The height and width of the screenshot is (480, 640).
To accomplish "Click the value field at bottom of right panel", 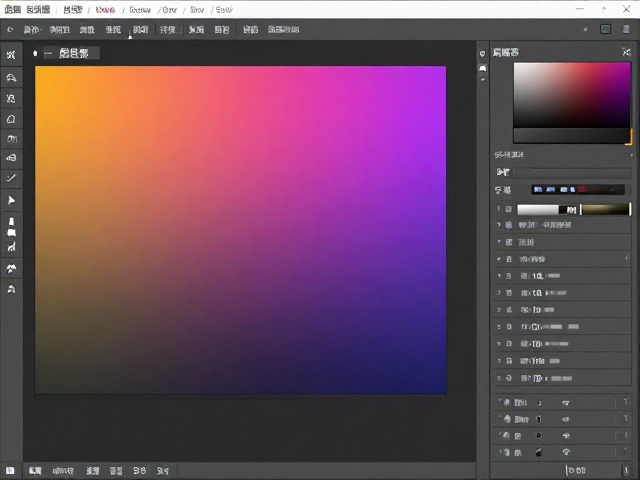I will pos(576,470).
